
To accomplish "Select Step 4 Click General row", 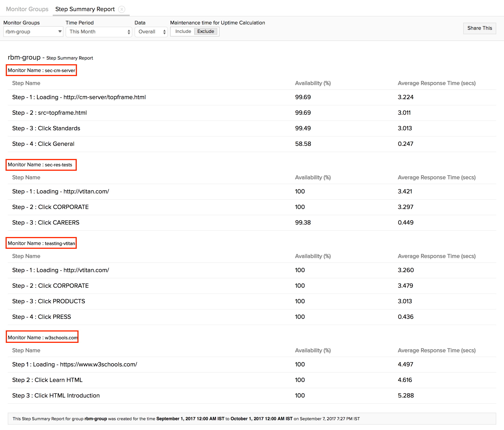I will pyautogui.click(x=43, y=144).
